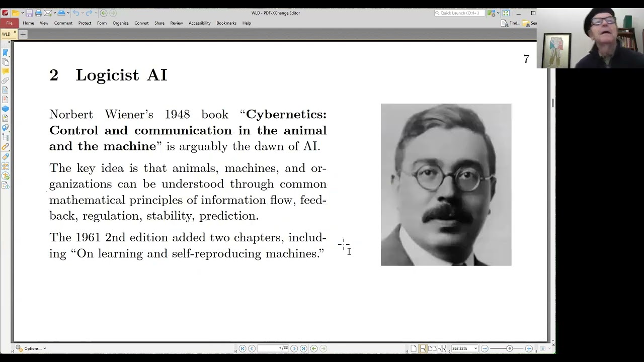The height and width of the screenshot is (362, 644).
Task: Select two pages continuous layout
Action: pos(442,348)
